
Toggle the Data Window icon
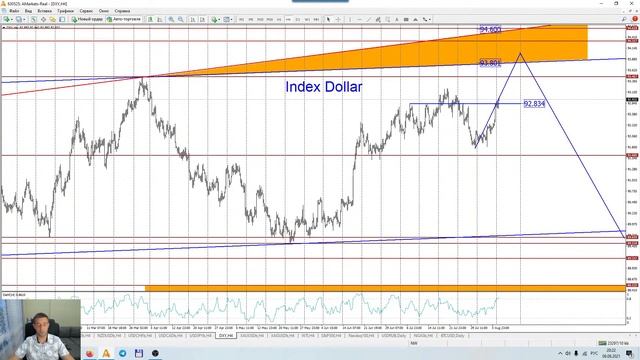point(43,19)
